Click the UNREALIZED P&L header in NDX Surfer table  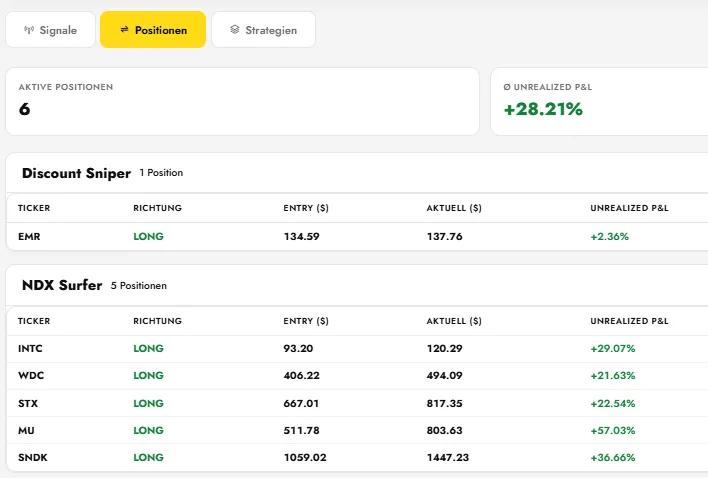click(x=629, y=321)
